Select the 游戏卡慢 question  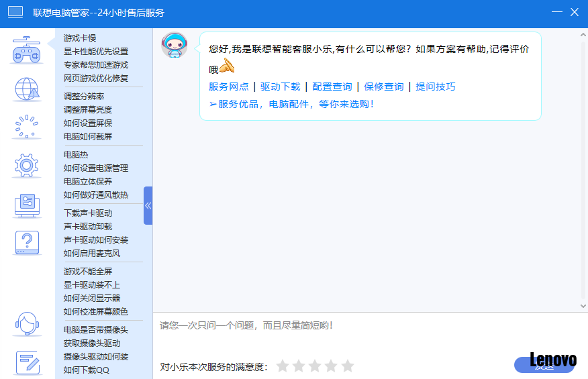tap(80, 38)
